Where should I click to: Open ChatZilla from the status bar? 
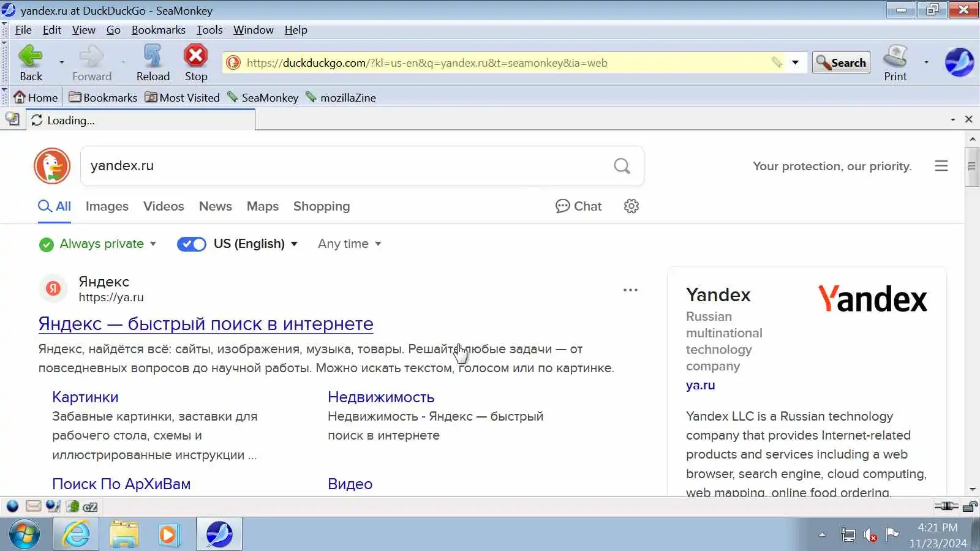click(90, 507)
